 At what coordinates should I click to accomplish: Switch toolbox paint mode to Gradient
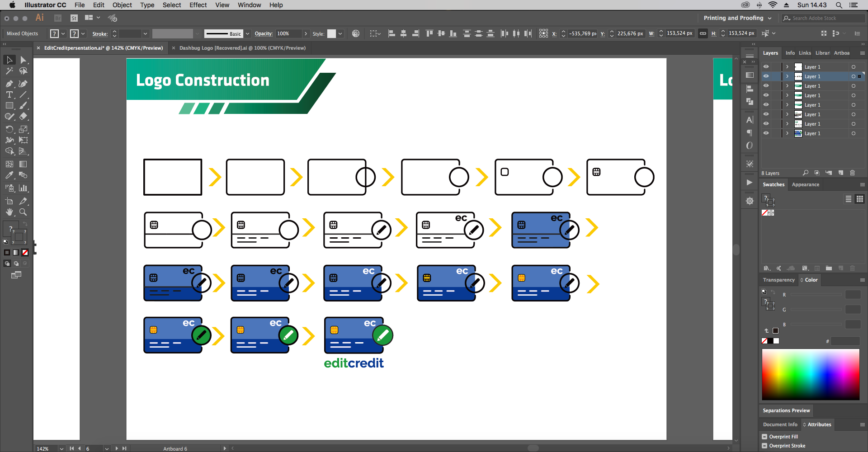tap(16, 252)
